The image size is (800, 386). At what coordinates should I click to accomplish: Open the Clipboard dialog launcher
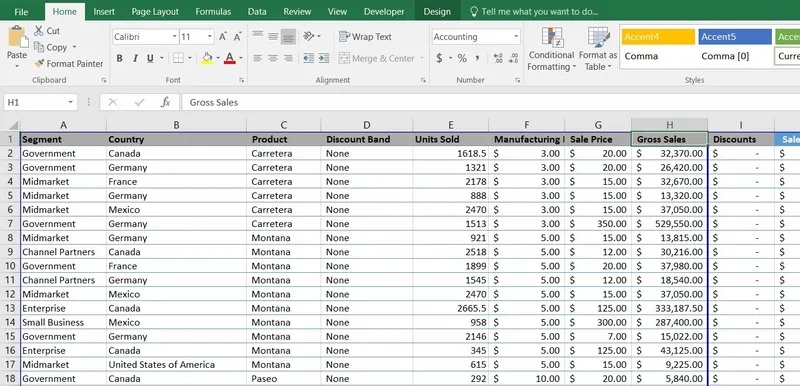click(104, 80)
